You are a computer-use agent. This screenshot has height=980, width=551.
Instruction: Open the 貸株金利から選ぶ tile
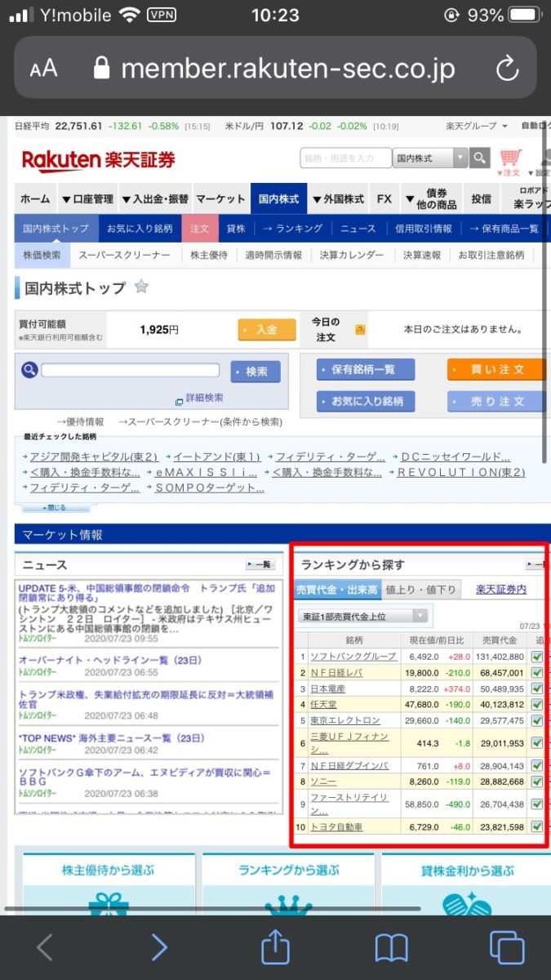coord(466,884)
